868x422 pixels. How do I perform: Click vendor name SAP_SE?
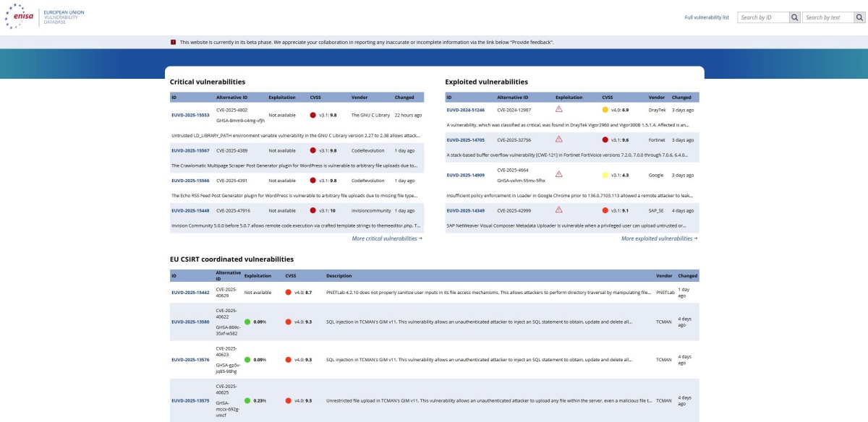[x=658, y=210]
